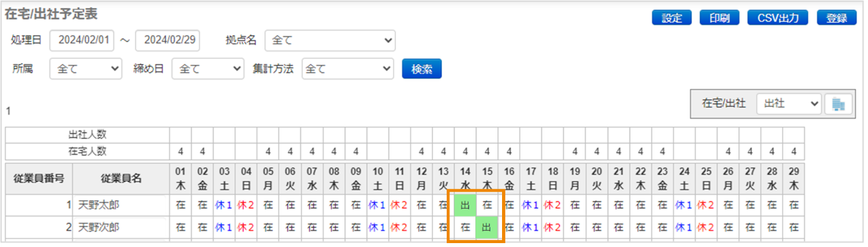The height and width of the screenshot is (247, 868).
Task: Click the 登録 button
Action: click(837, 18)
